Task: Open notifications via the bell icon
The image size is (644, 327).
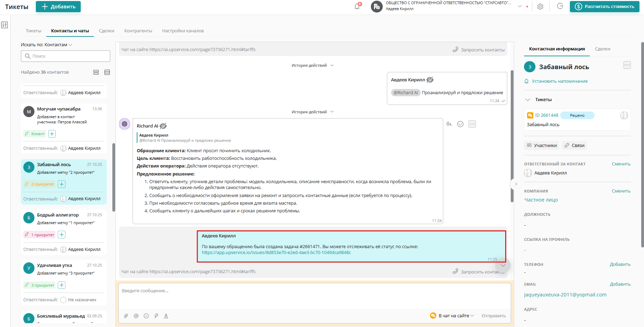Action: [356, 6]
